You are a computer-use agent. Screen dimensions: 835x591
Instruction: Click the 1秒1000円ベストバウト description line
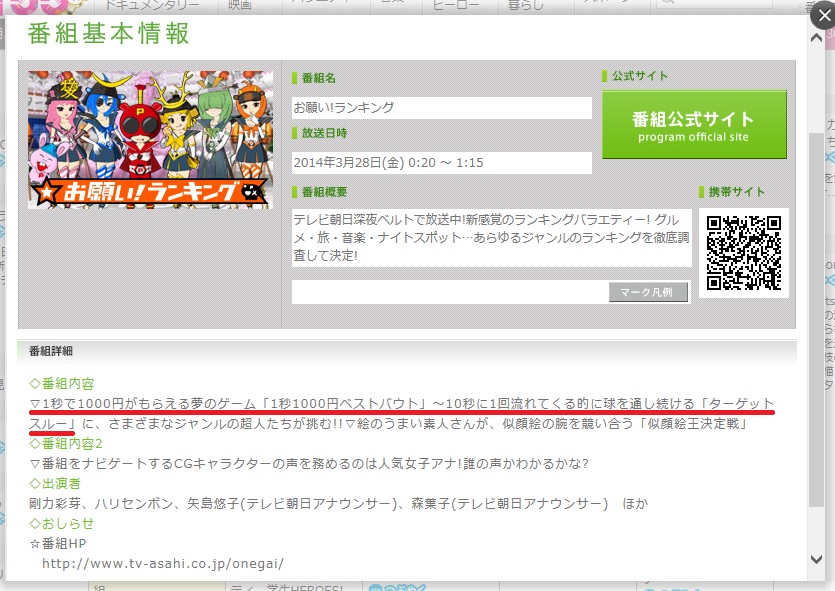point(402,414)
